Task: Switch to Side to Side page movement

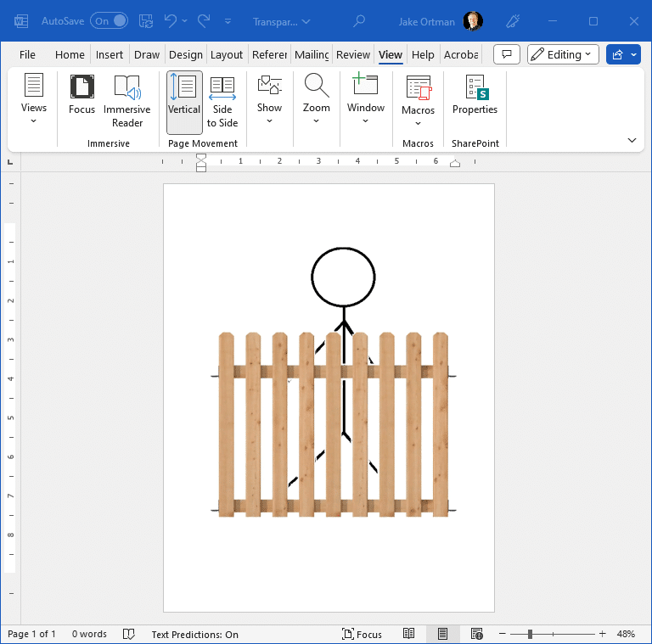Action: [x=222, y=102]
